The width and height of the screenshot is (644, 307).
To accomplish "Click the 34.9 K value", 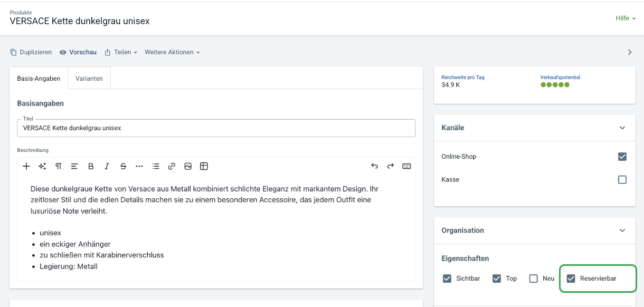I will [451, 85].
